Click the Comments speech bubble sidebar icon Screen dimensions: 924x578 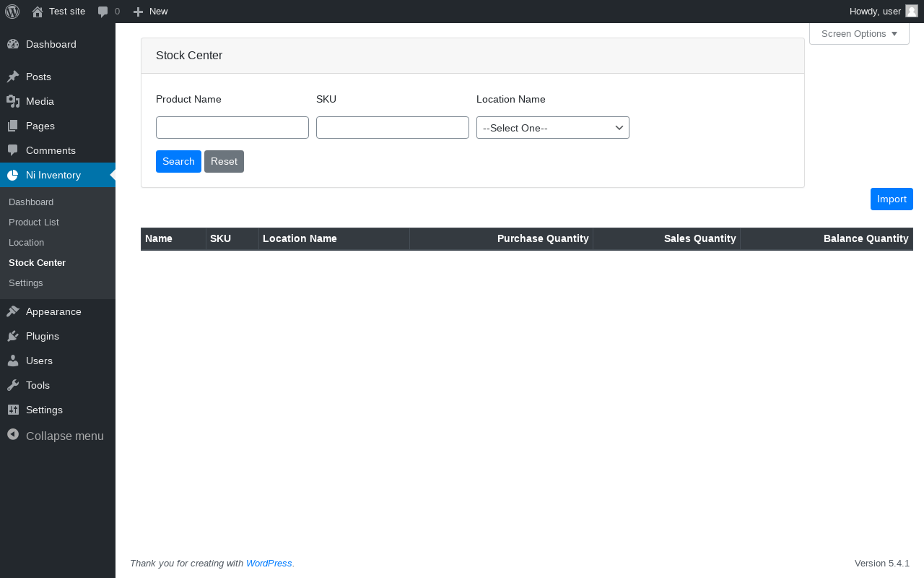pos(13,150)
